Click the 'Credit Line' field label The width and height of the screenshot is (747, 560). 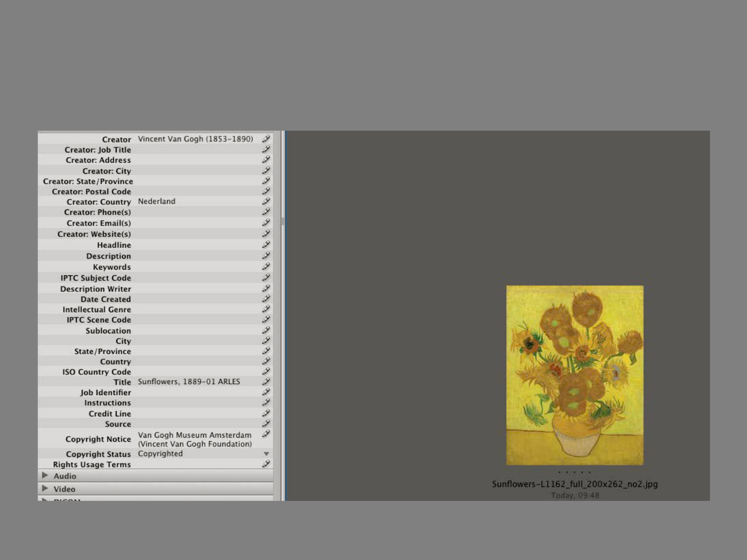point(110,414)
